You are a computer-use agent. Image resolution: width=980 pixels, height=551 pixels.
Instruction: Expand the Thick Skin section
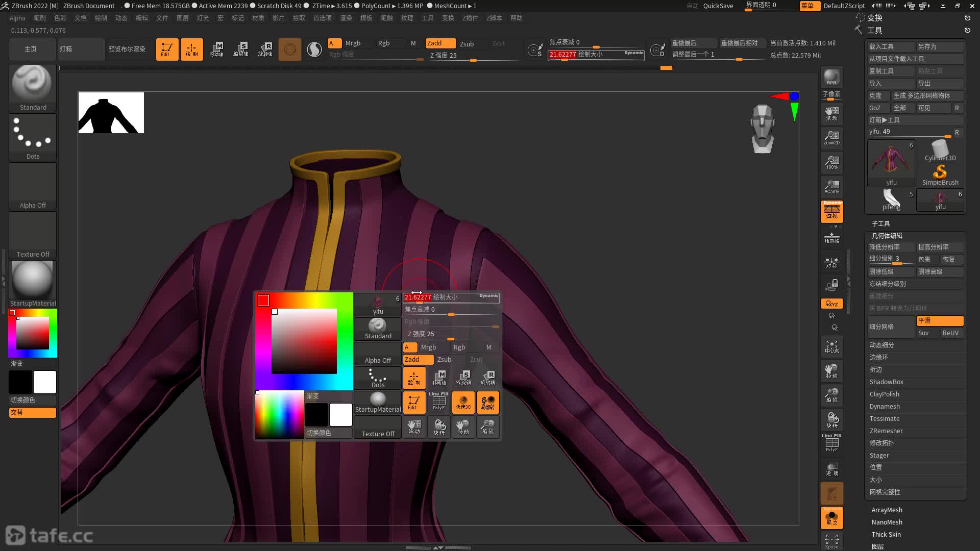click(886, 534)
